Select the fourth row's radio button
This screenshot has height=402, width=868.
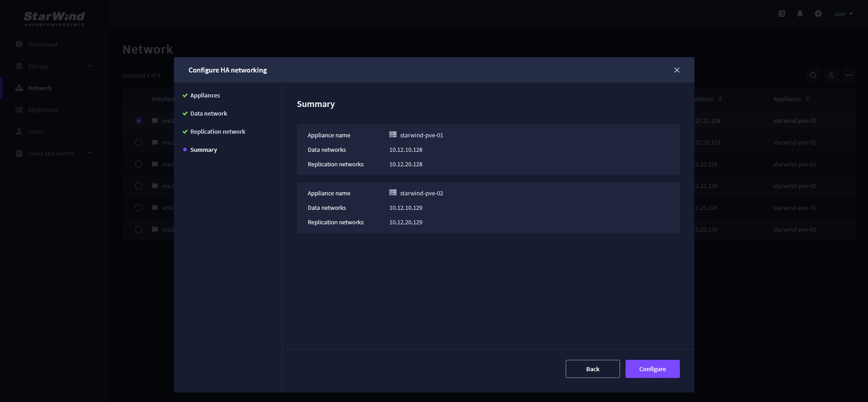(139, 186)
